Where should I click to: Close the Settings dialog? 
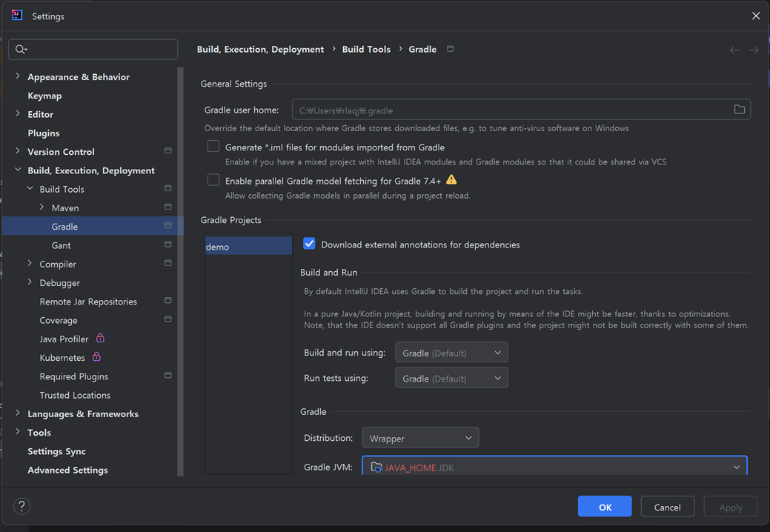click(x=756, y=16)
